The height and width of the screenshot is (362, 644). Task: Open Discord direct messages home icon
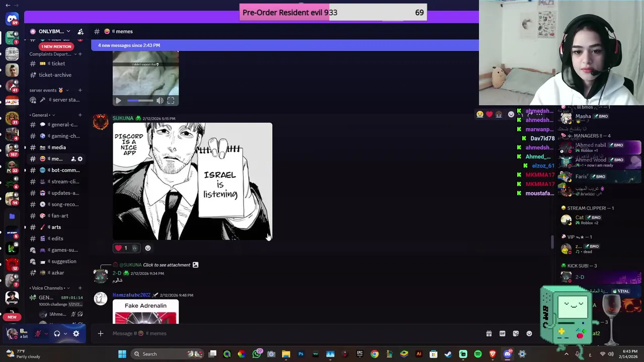(x=12, y=19)
